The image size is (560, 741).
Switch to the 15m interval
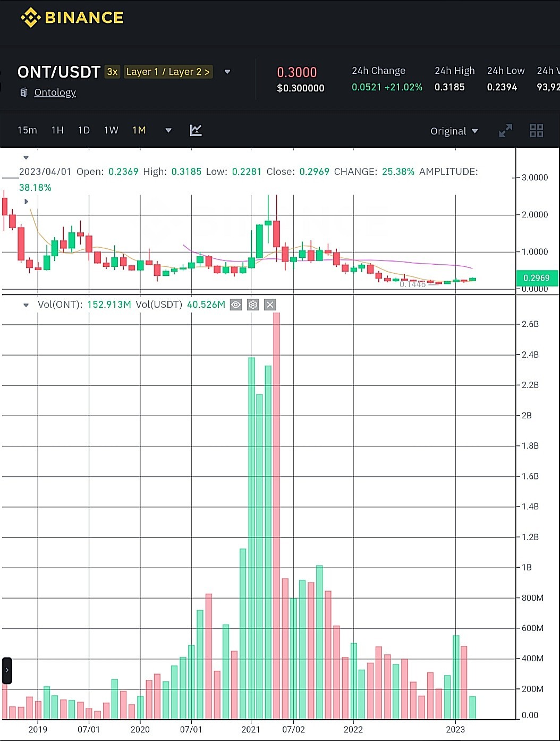[27, 130]
